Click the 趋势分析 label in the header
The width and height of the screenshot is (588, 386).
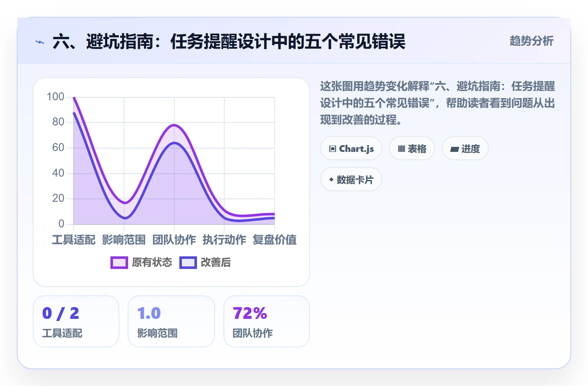(531, 41)
